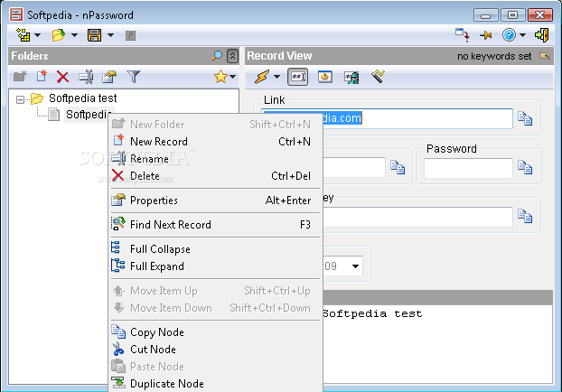562x392 pixels.
Task: Click the 'no keywords set' text
Action: [x=494, y=56]
